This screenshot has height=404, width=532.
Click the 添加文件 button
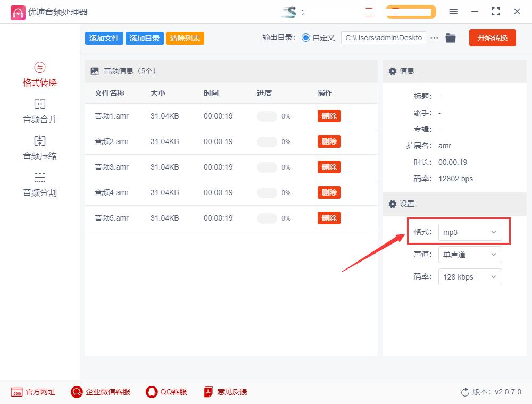pyautogui.click(x=104, y=38)
